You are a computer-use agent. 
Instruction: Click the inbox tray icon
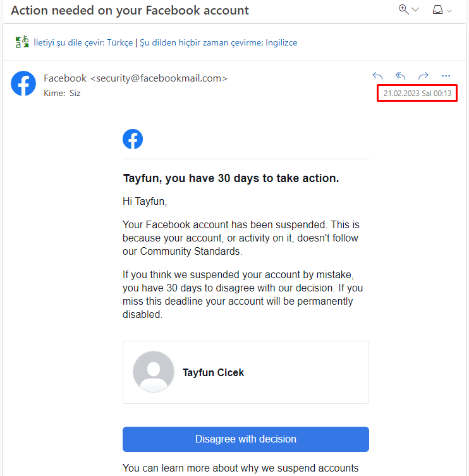pos(437,9)
